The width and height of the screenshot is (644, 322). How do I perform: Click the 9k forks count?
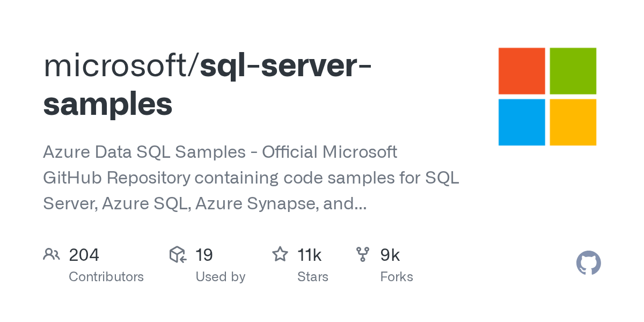(390, 255)
